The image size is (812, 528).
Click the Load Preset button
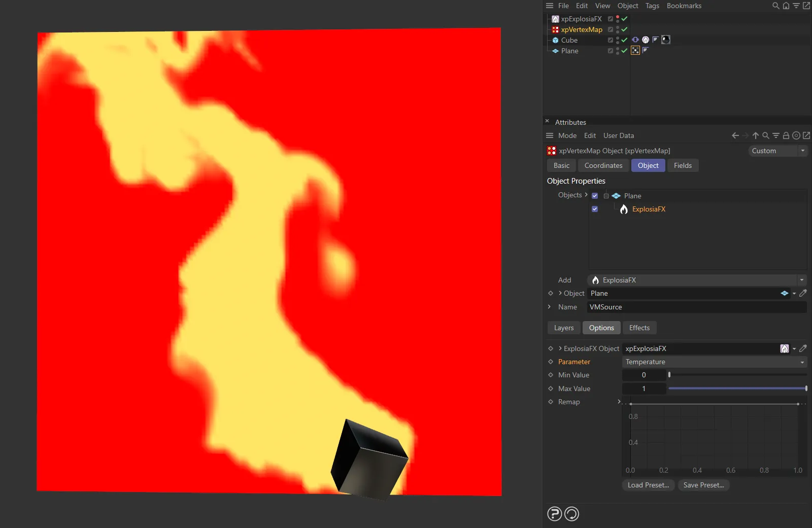coord(648,485)
